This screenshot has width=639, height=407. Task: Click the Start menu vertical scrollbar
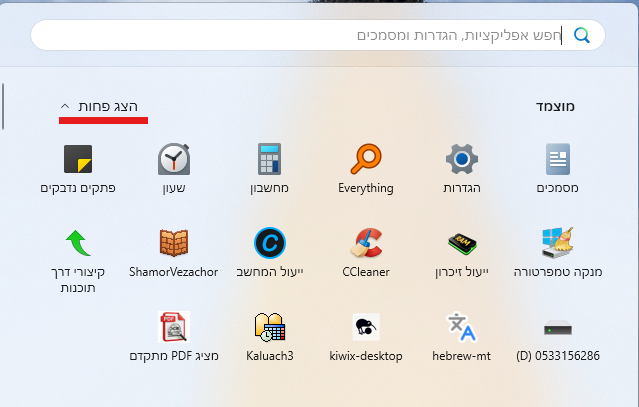3,106
